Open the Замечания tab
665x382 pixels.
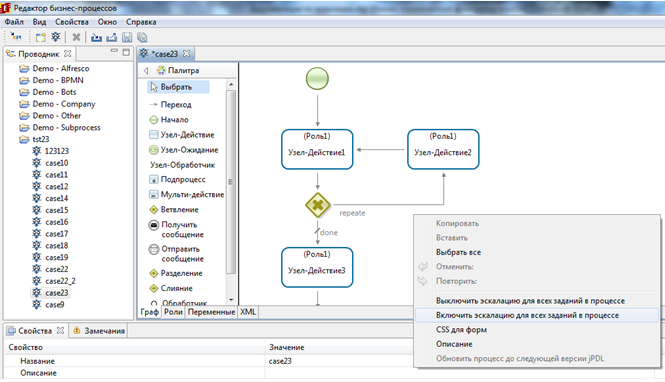99,331
